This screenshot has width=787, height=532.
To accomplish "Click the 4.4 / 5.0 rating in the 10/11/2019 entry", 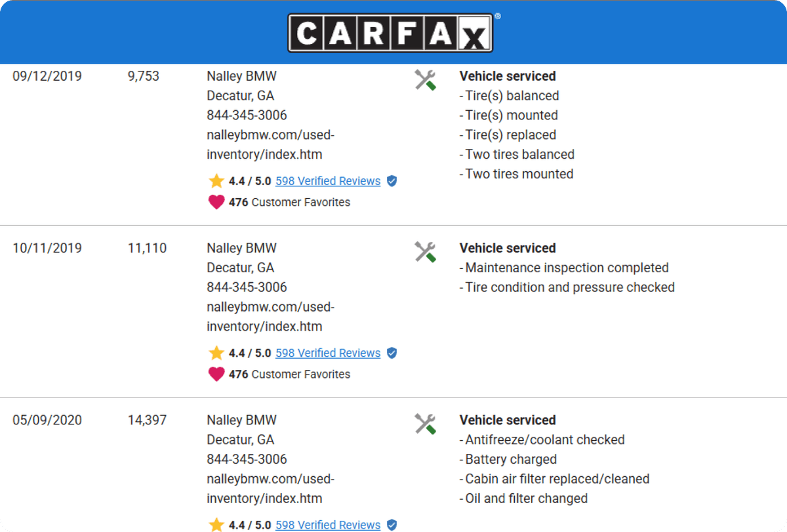I will (250, 353).
